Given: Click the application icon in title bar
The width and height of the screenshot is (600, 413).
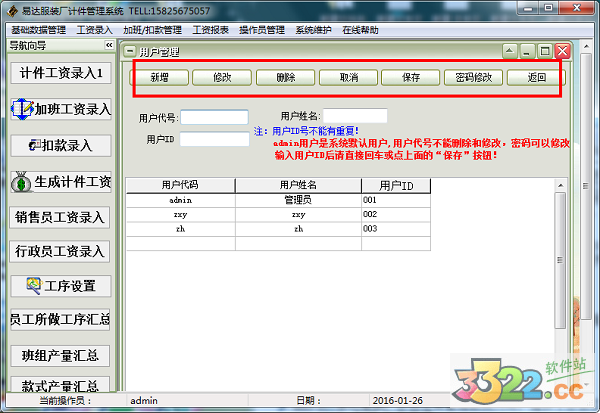Looking at the screenshot, I should click(x=13, y=11).
